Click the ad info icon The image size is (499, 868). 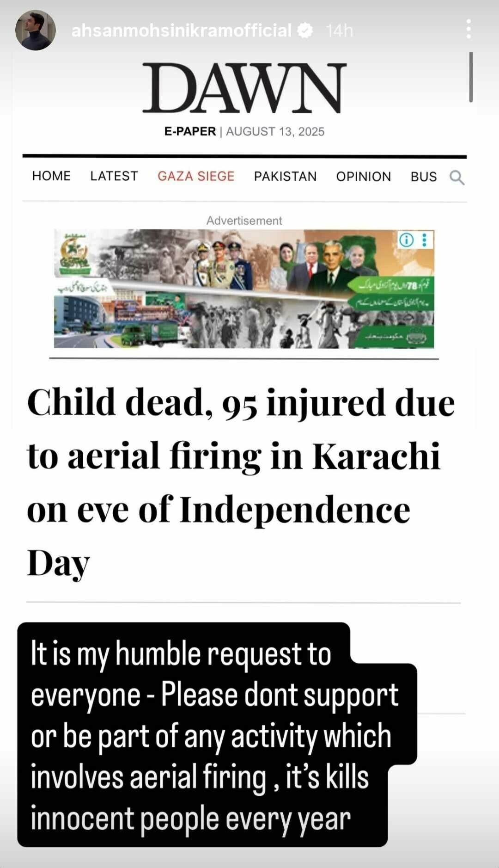[406, 240]
